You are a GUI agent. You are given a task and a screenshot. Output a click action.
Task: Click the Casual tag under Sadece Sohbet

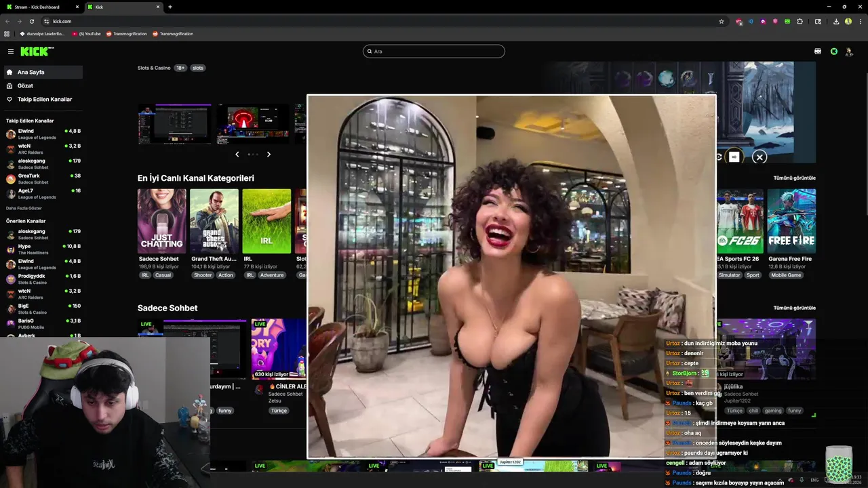pyautogui.click(x=163, y=275)
